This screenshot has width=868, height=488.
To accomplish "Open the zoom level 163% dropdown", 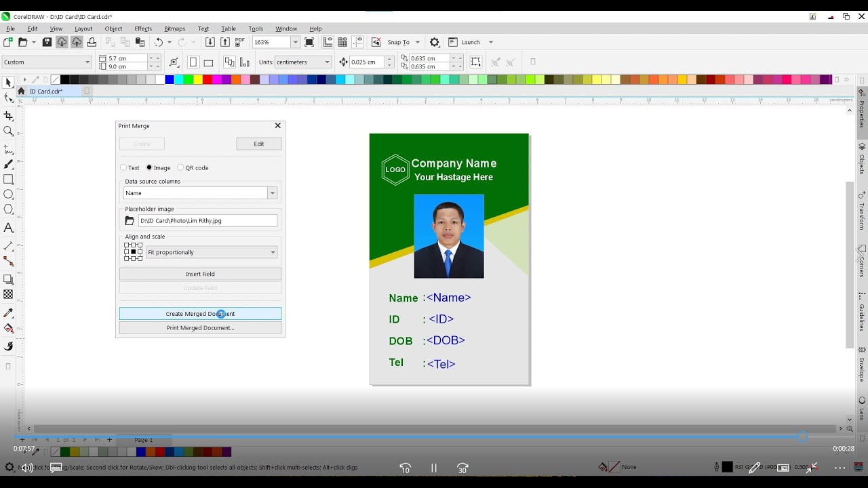I will pyautogui.click(x=295, y=42).
